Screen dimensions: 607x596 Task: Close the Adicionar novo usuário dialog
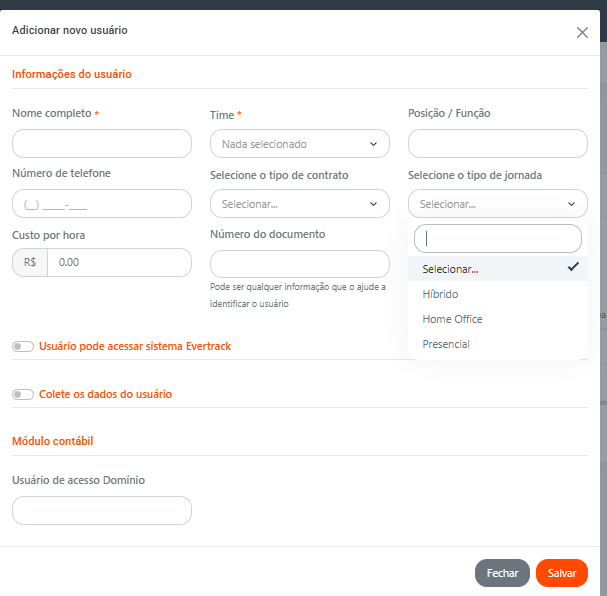582,32
